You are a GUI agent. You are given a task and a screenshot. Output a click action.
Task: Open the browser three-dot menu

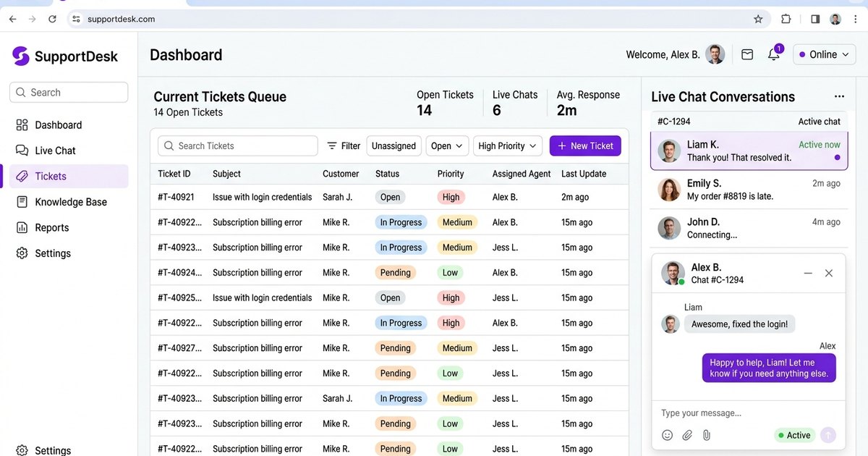(855, 19)
